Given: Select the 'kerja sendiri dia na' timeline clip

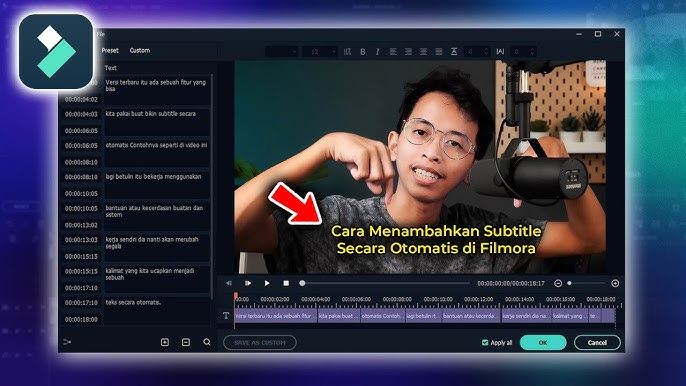Looking at the screenshot, I should point(526,316).
